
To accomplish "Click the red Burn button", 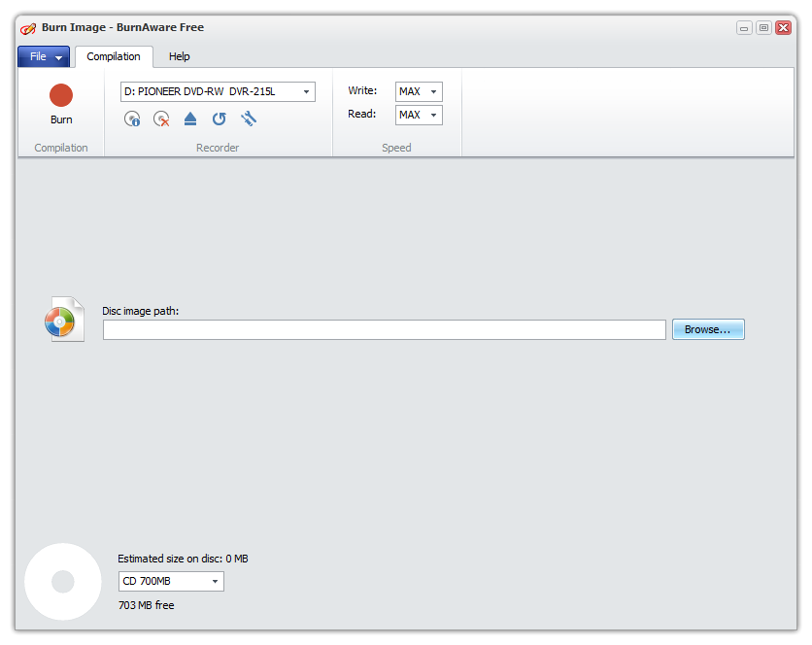I will point(61,104).
